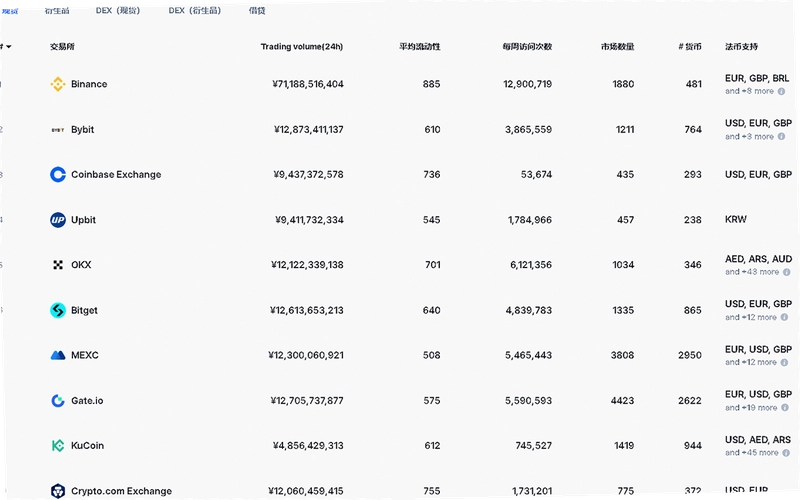
Task: Expand KuCoin 'and +45 more' currencies
Action: coord(752,453)
